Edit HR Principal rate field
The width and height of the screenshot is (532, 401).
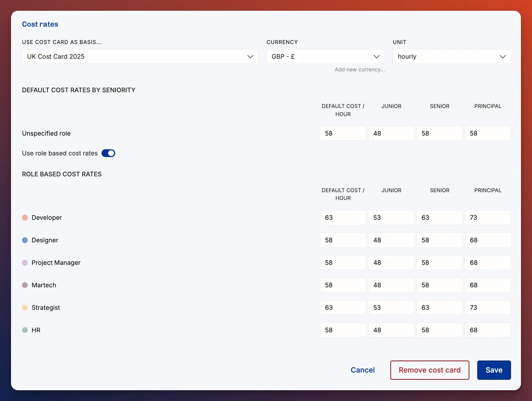(x=488, y=330)
